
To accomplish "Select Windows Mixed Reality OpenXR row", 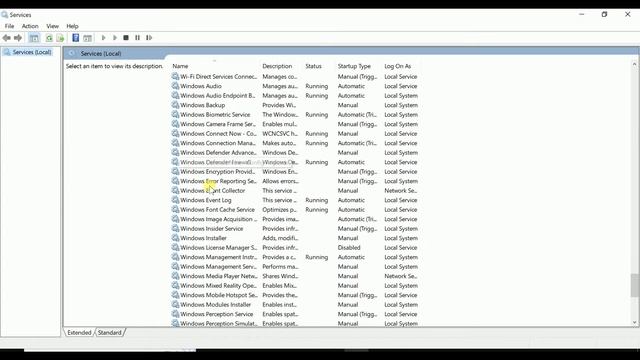I will [296, 286].
